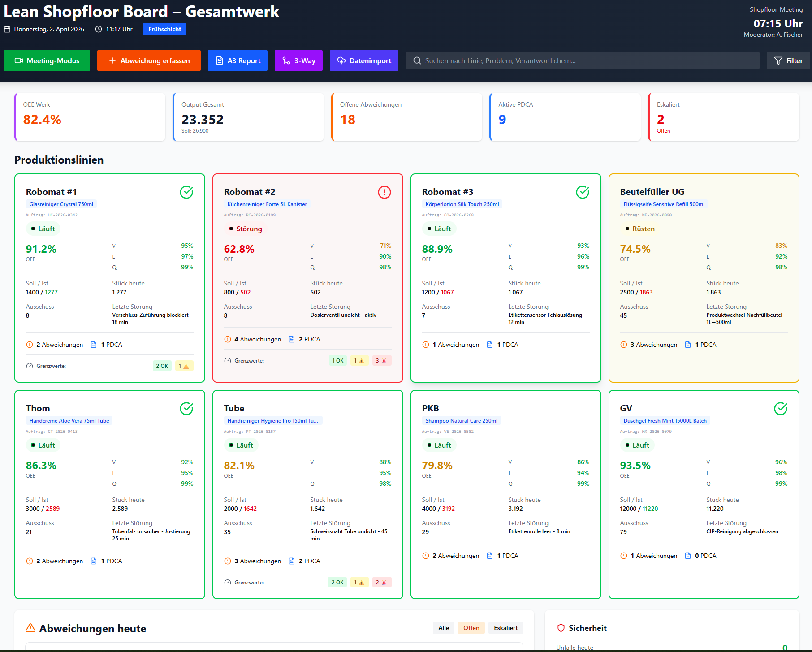Open the PDCA document icon on Tube card
Image resolution: width=812 pixels, height=652 pixels.
tap(292, 561)
